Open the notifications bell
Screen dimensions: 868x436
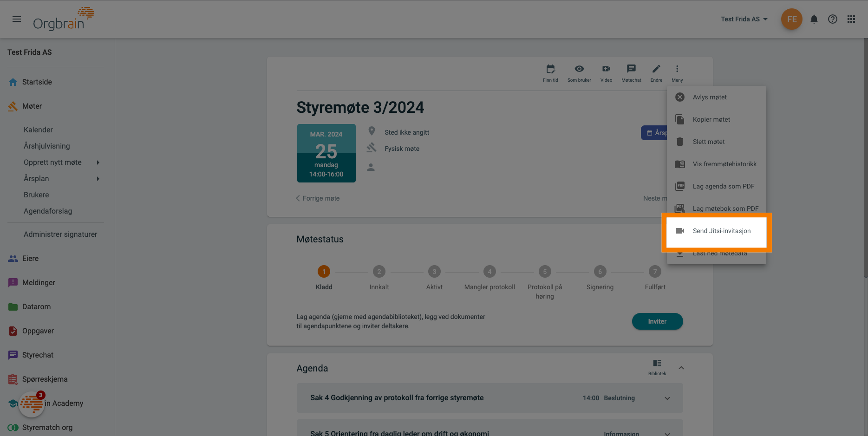pyautogui.click(x=814, y=19)
